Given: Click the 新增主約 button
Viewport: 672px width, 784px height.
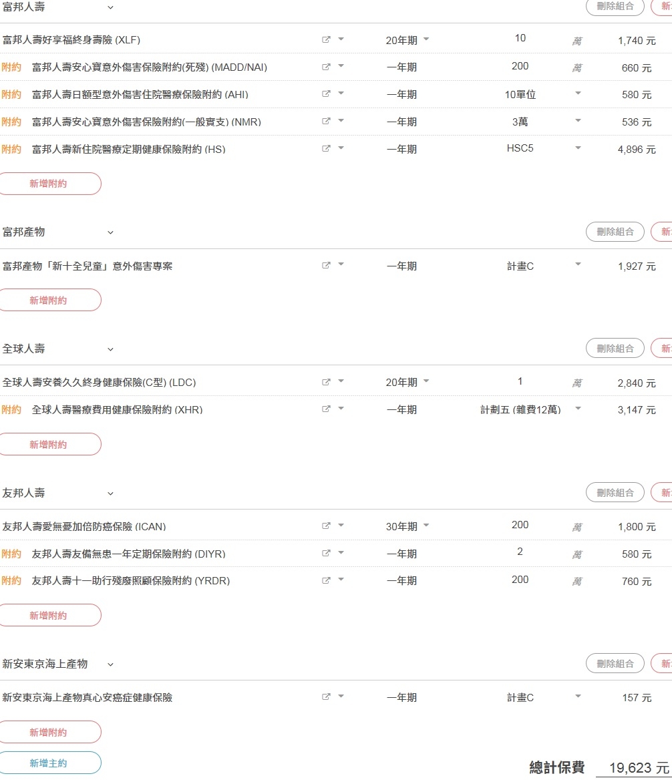Looking at the screenshot, I should click(49, 763).
